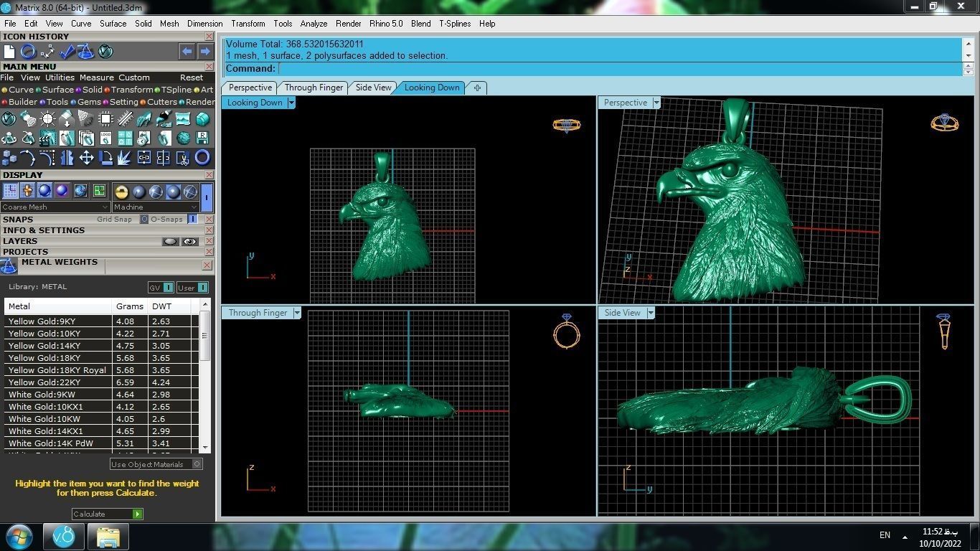Open the Perspective viewport dropdown arrow
980x551 pixels.
[656, 103]
